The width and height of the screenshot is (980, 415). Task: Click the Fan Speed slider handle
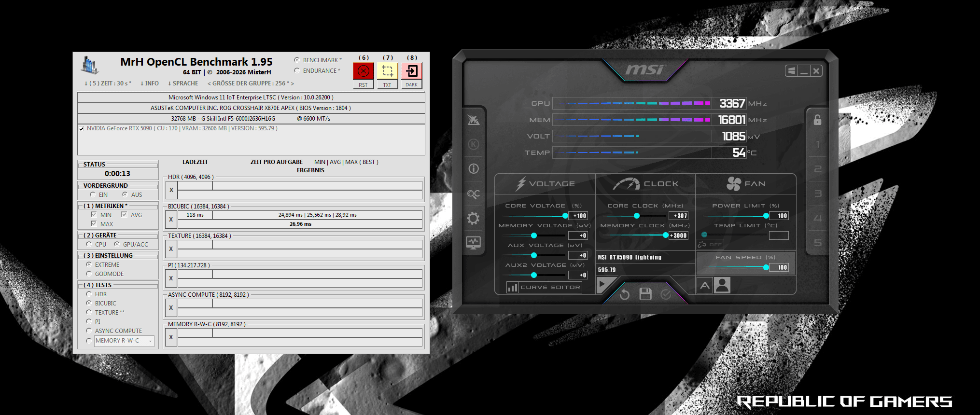(766, 267)
